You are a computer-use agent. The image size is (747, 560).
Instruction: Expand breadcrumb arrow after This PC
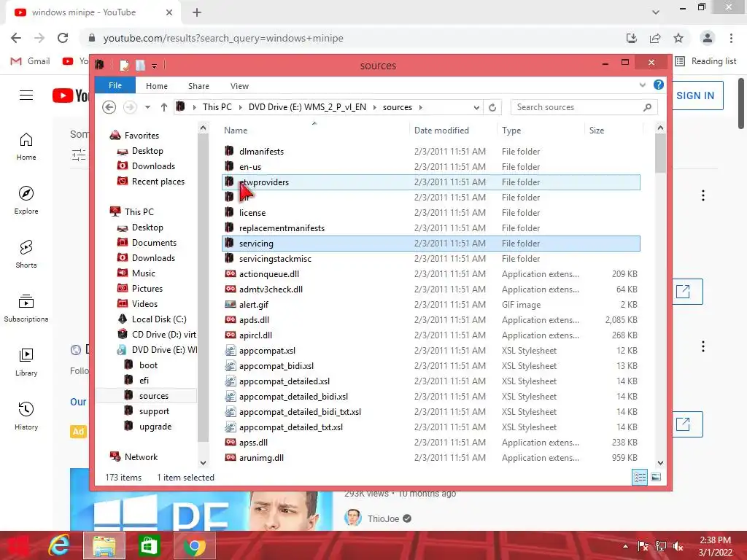[x=240, y=107]
